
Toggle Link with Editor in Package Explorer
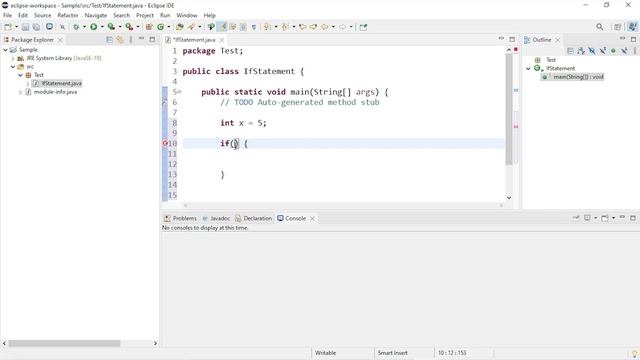click(x=120, y=40)
